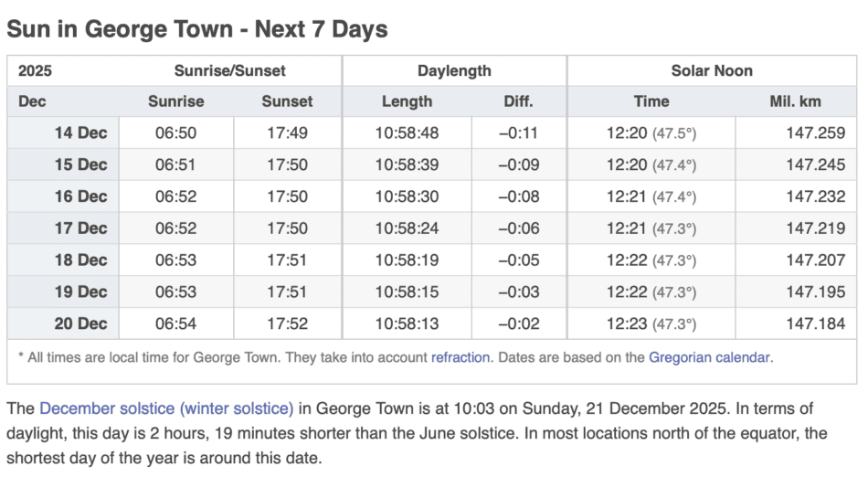This screenshot has width=868, height=477.
Task: Click the Mil. km column header
Action: 795,101
